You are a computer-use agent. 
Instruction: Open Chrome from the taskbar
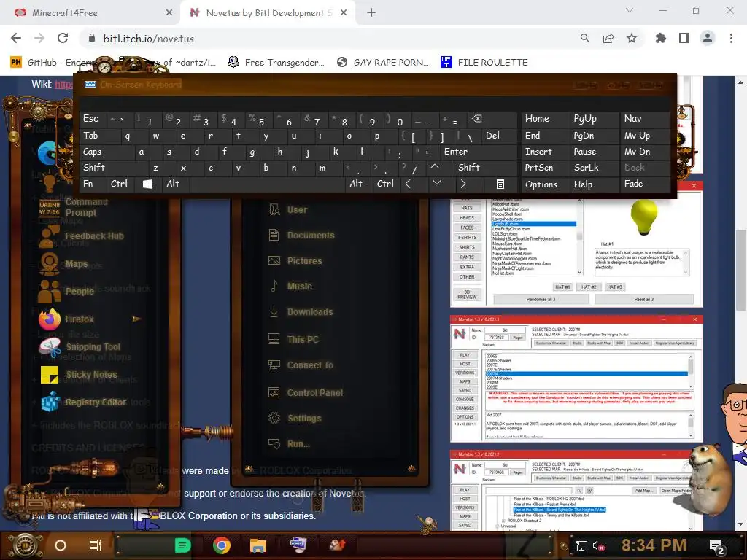click(222, 545)
